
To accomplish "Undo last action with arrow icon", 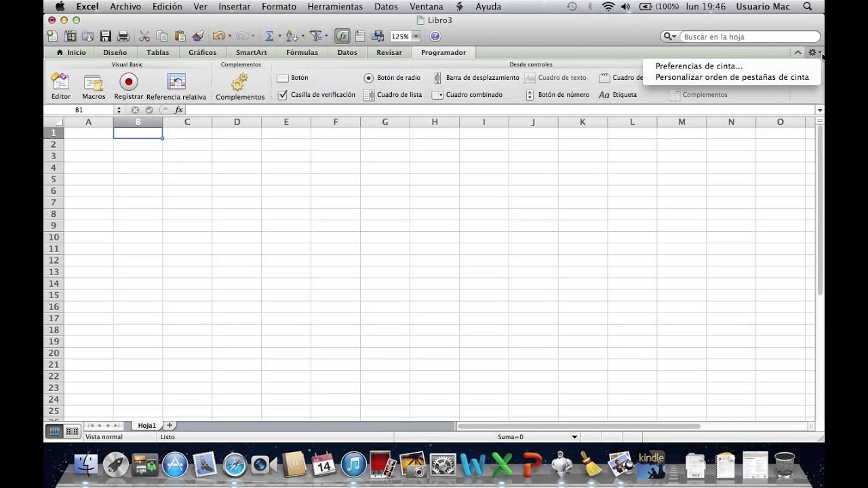I will tap(218, 37).
